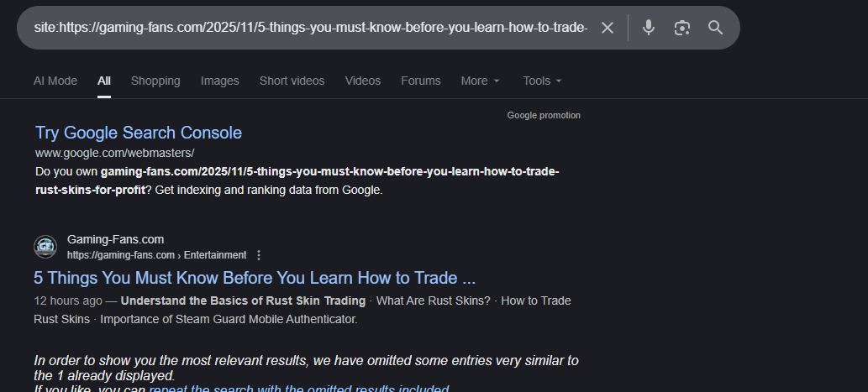Click into the search query field
Image resolution: width=868 pixels, height=392 pixels.
(x=311, y=28)
